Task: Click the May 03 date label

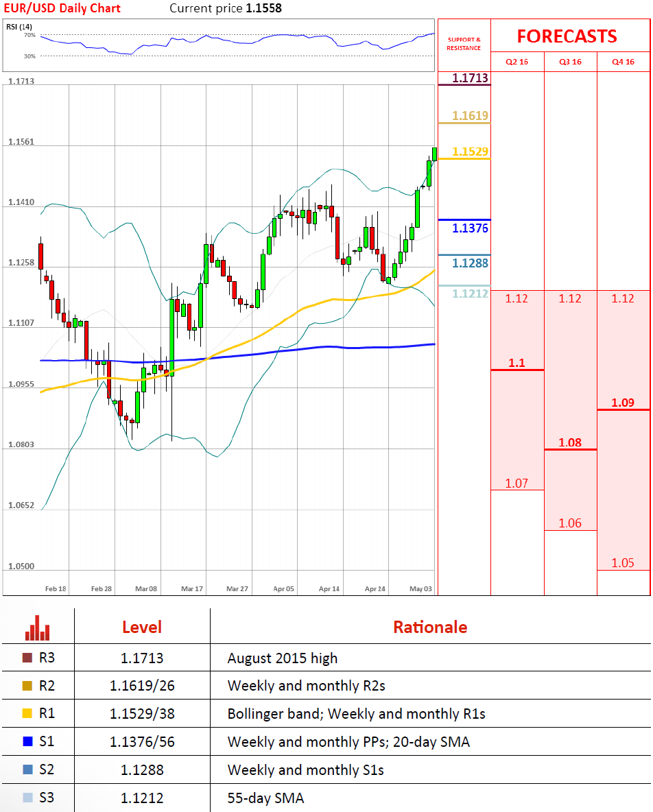Action: click(420, 589)
